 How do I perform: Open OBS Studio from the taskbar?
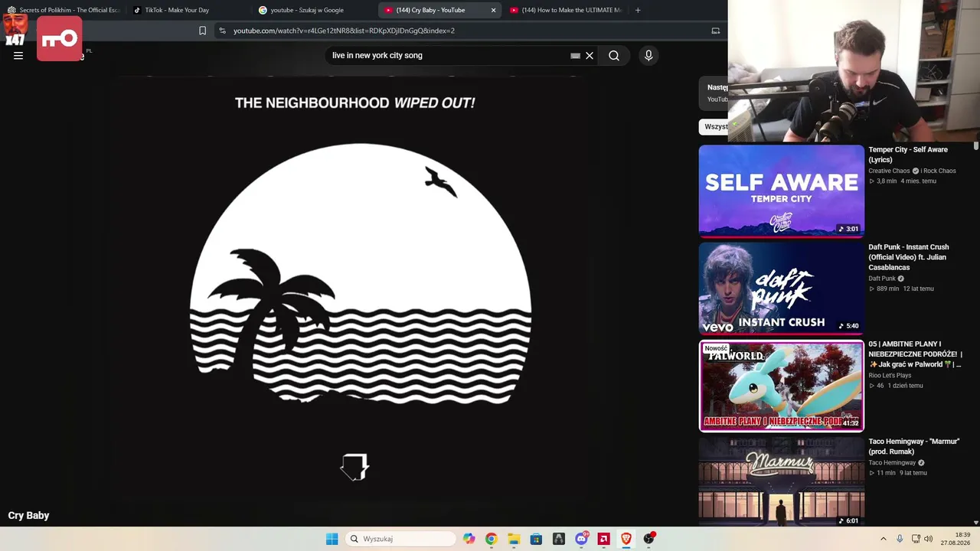[649, 539]
